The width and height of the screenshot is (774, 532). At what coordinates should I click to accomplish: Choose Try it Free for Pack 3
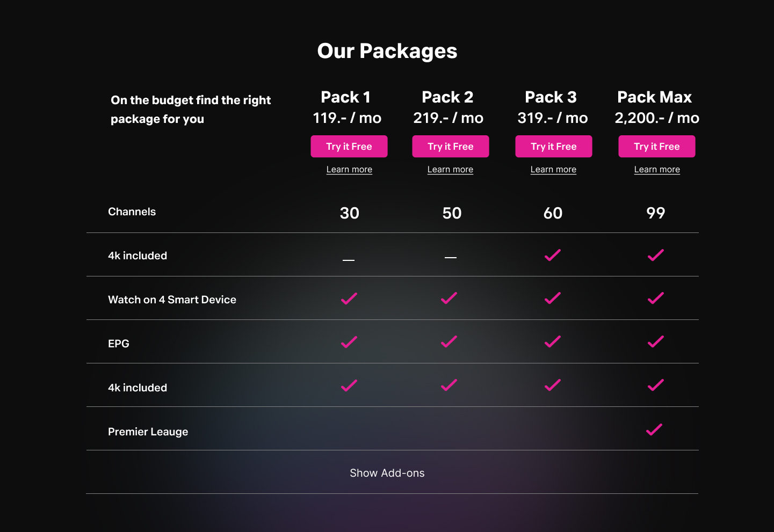(x=554, y=147)
